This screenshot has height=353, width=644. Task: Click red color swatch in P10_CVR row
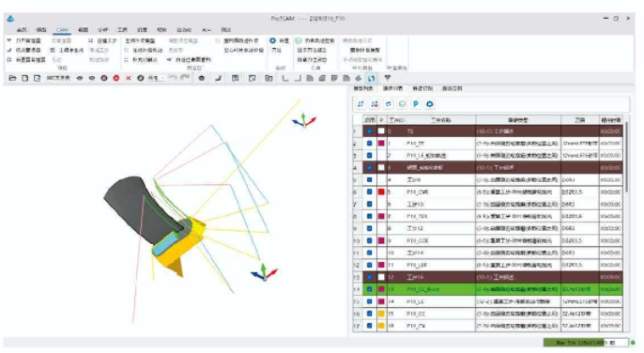tap(381, 192)
